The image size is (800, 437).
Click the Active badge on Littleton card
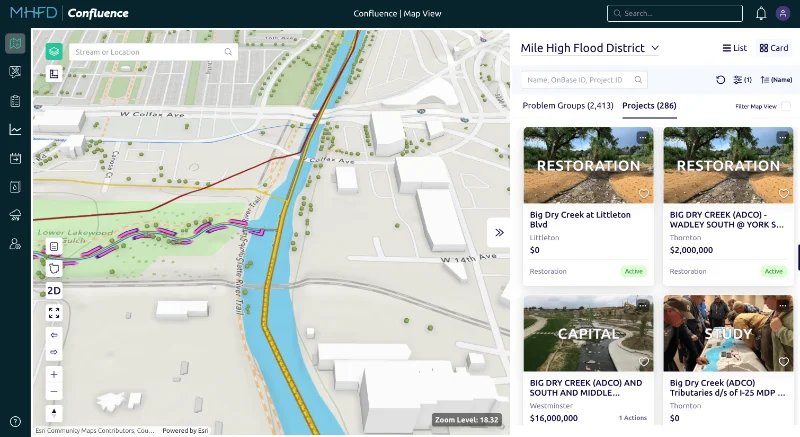click(634, 271)
